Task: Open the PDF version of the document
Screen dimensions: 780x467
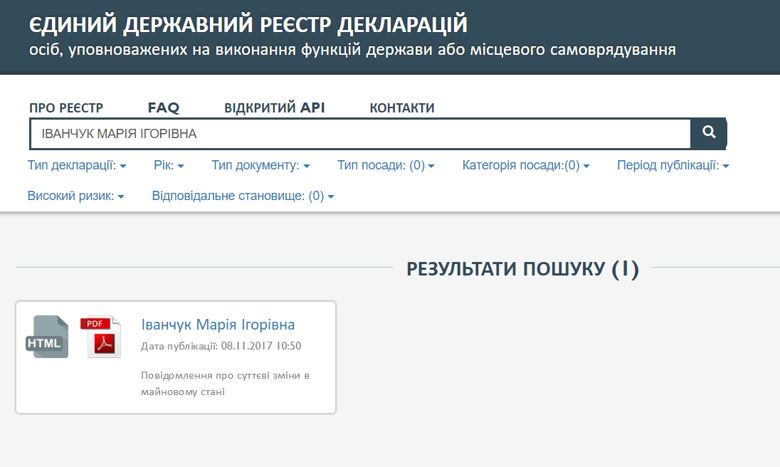Action: click(101, 338)
